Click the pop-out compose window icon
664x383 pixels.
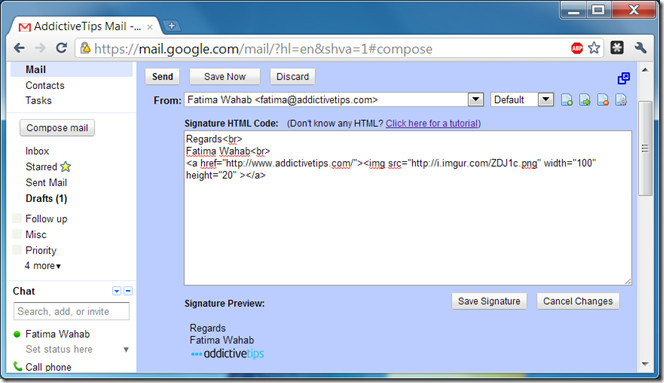(x=623, y=78)
